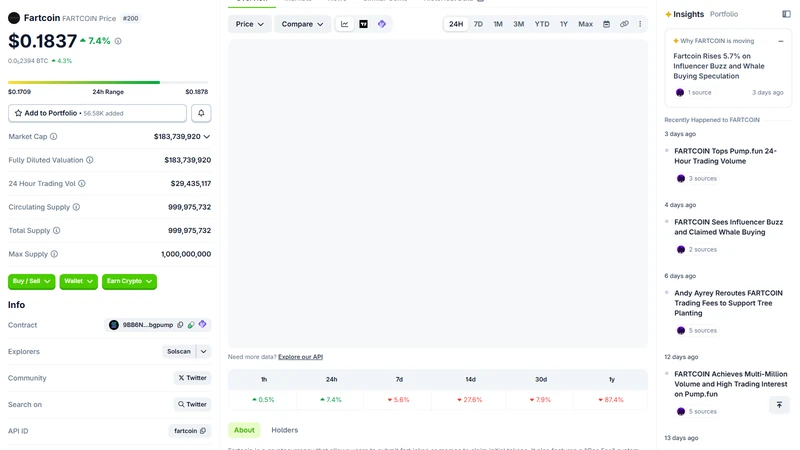Open the Wallet dropdown
800x450 pixels.
(x=79, y=281)
